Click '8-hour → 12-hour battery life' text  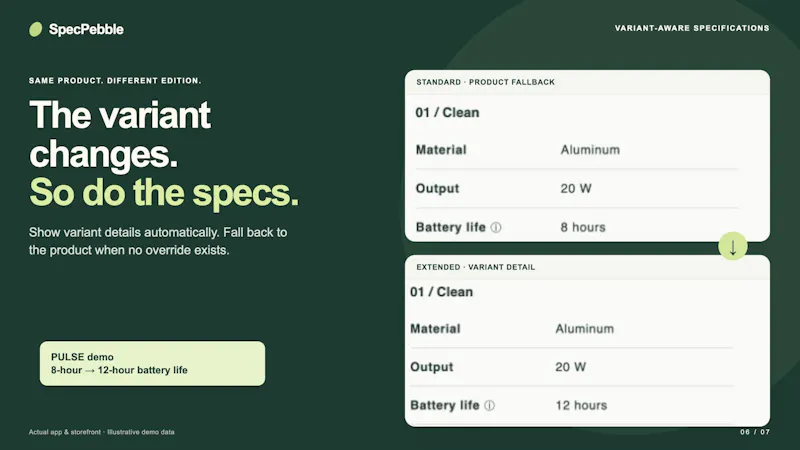click(x=119, y=370)
